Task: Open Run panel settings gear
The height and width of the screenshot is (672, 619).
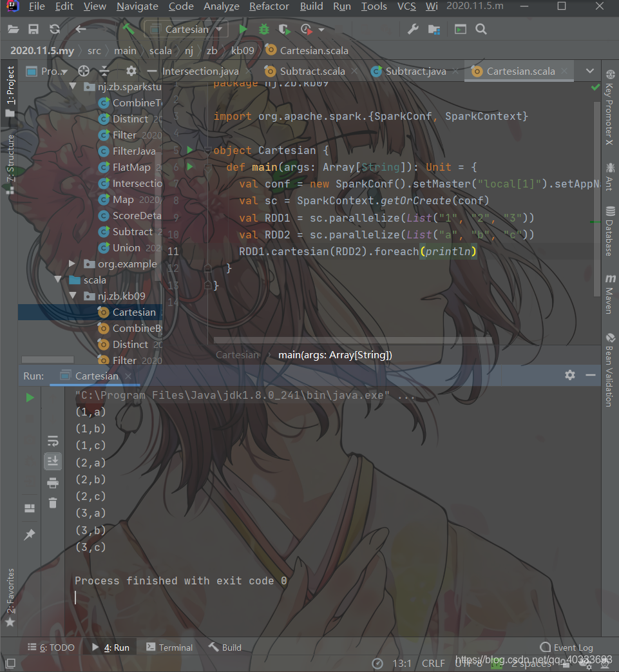Action: click(570, 376)
